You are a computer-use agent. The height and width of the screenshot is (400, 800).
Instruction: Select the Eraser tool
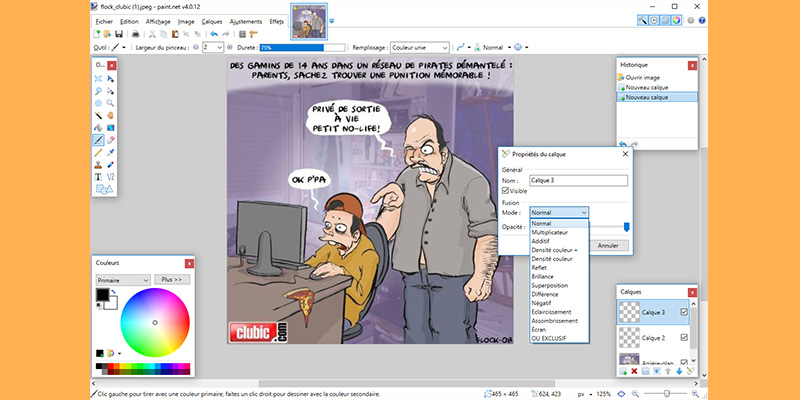pos(110,140)
